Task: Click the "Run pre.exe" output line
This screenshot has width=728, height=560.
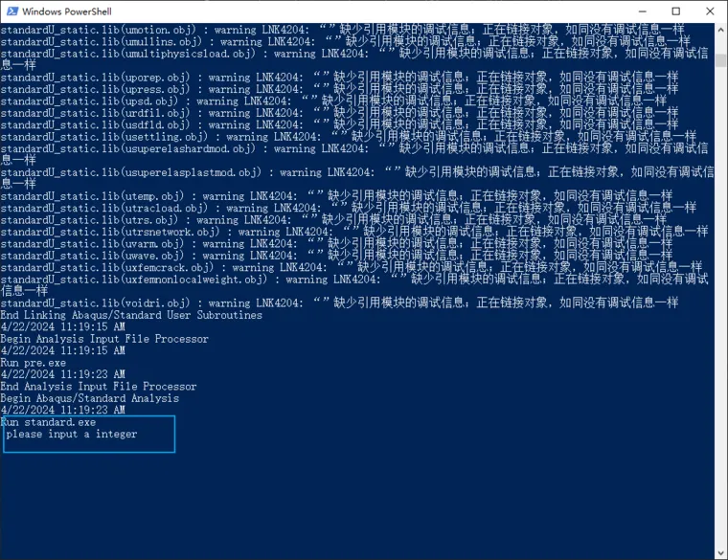Action: coord(34,363)
